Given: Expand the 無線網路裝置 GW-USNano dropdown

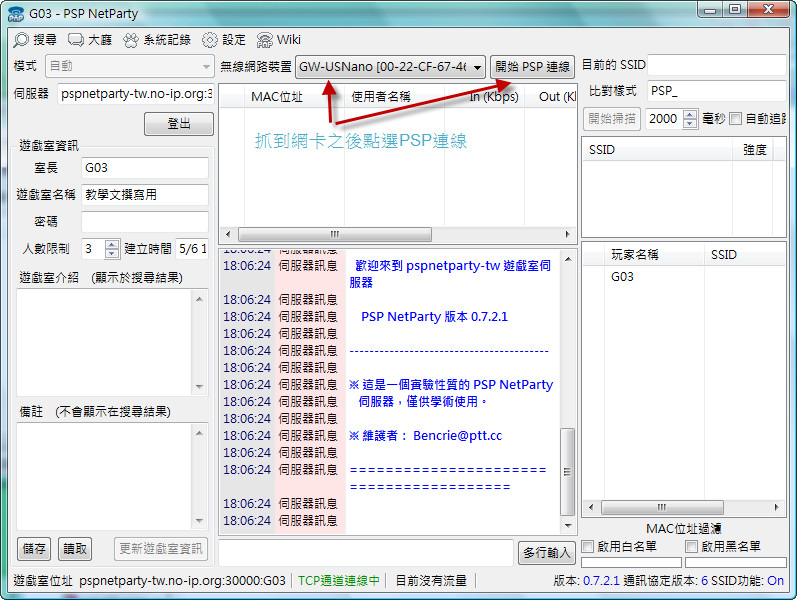Looking at the screenshot, I should click(x=477, y=67).
